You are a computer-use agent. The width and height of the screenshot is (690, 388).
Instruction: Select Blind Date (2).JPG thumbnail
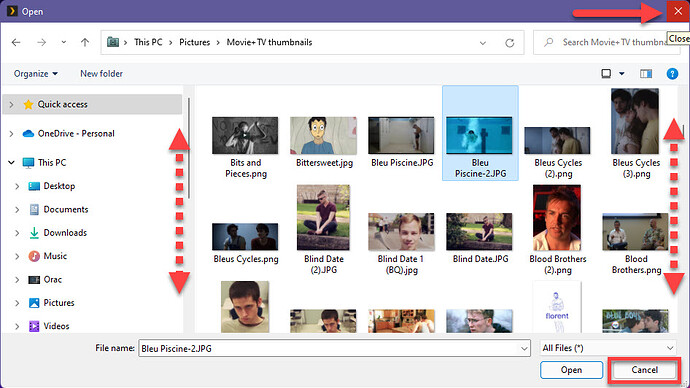click(x=323, y=217)
